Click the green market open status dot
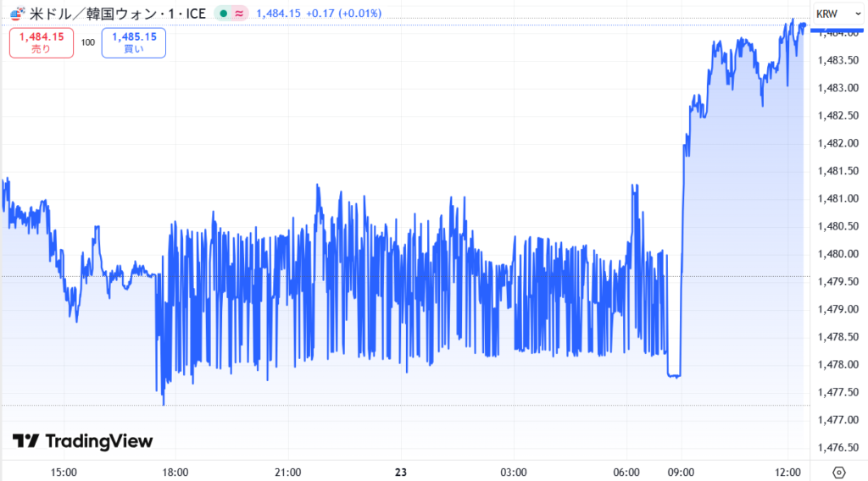Screen dimensions: 868x481 tap(223, 14)
